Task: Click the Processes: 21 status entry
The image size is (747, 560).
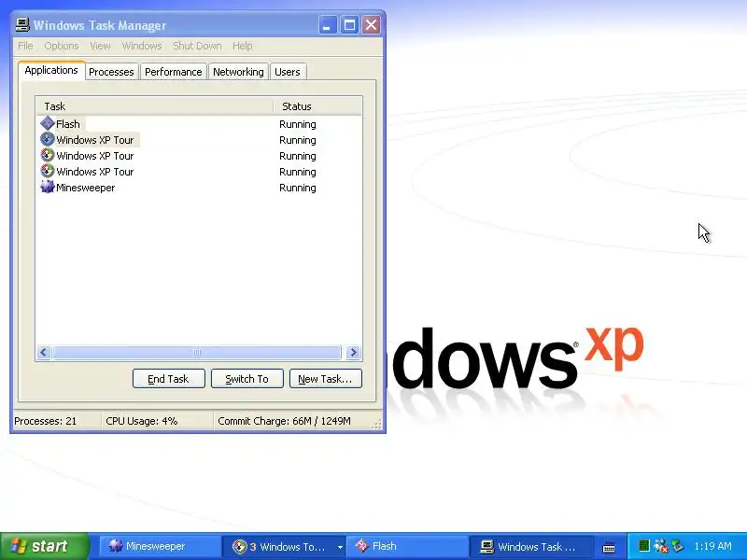Action: click(45, 421)
